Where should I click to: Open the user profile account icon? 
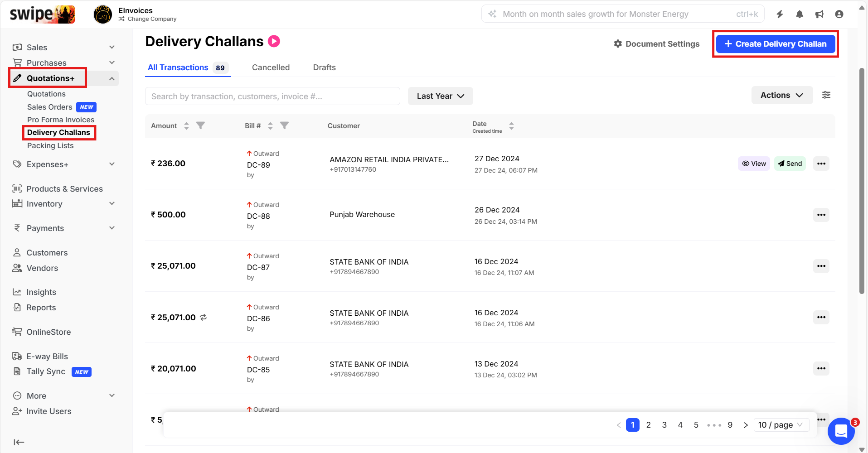tap(839, 14)
